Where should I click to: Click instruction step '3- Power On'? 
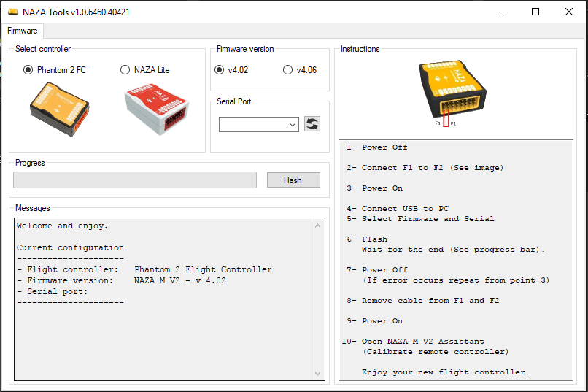coord(375,188)
